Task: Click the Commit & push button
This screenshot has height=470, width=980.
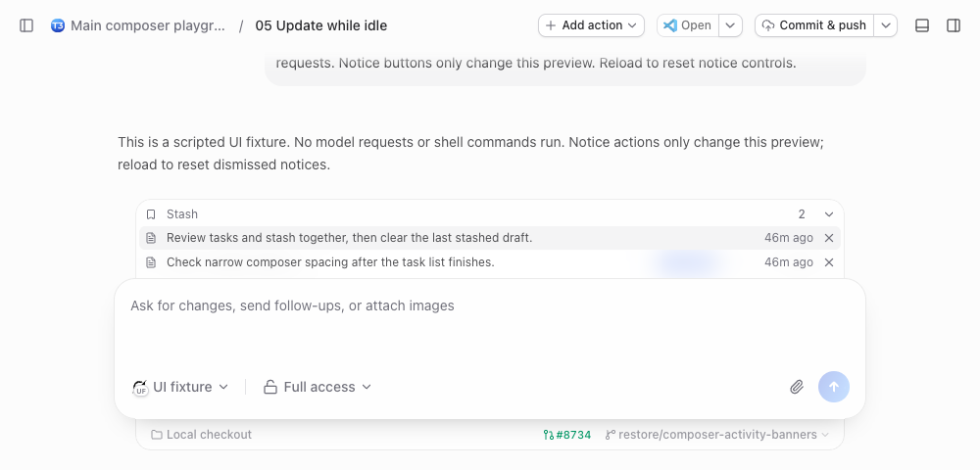Action: (814, 25)
